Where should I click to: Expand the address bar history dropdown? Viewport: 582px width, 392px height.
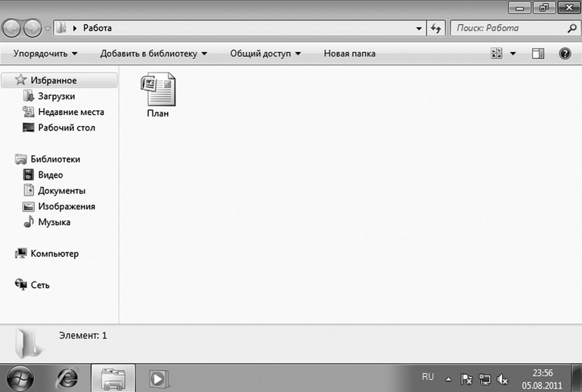click(x=419, y=28)
